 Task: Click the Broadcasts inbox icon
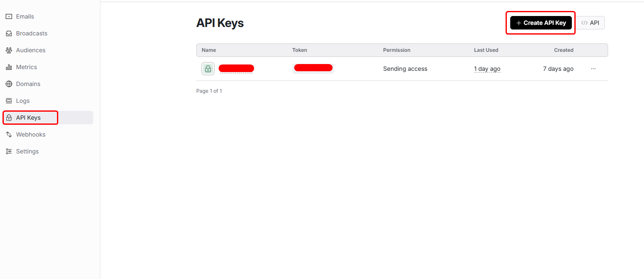[8, 33]
